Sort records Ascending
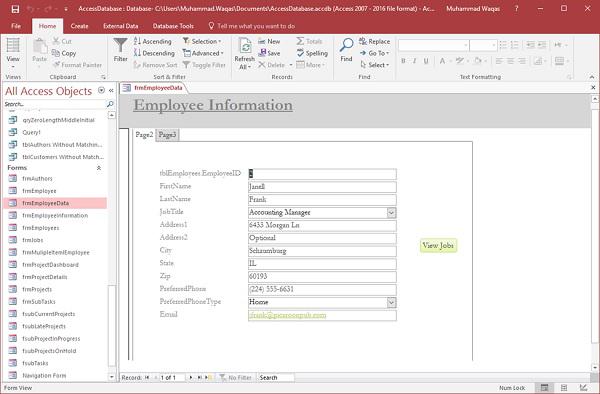The height and width of the screenshot is (394, 600). (153, 41)
